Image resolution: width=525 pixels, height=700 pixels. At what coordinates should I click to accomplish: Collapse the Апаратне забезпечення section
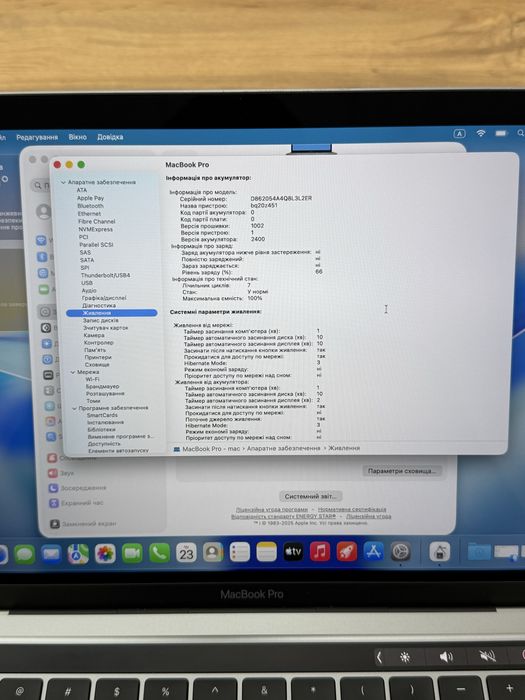[63, 182]
